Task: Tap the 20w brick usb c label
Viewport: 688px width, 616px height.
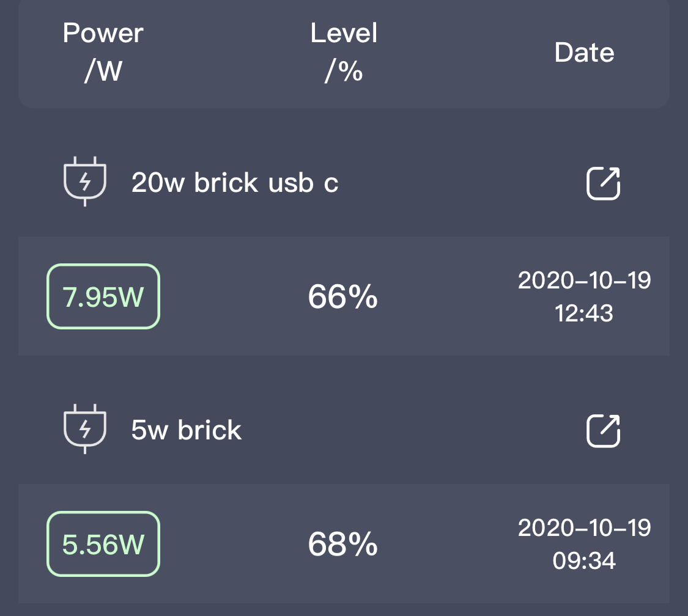Action: (x=235, y=182)
